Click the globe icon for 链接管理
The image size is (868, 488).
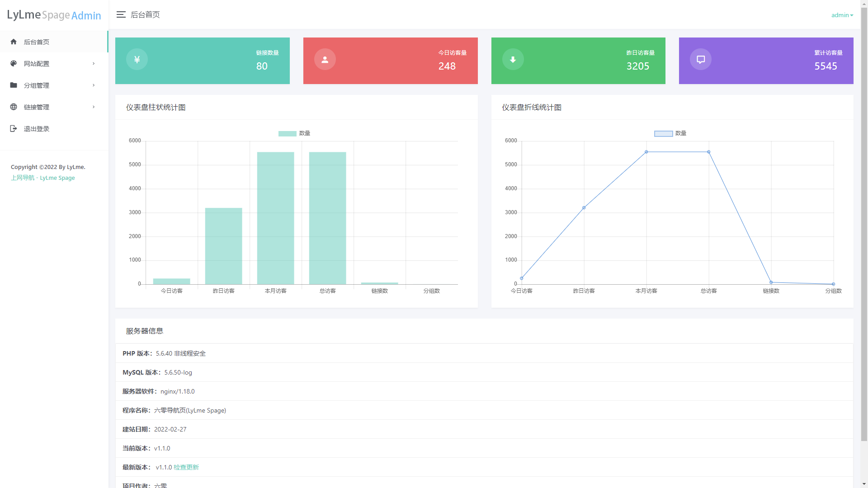[x=14, y=107]
